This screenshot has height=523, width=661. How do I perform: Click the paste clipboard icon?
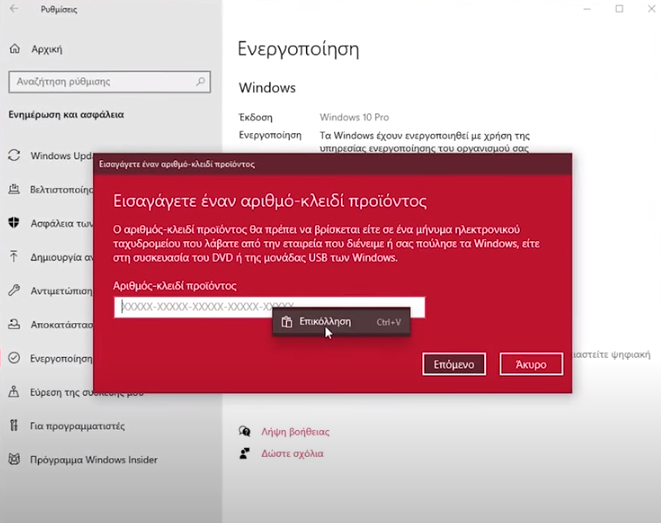287,322
